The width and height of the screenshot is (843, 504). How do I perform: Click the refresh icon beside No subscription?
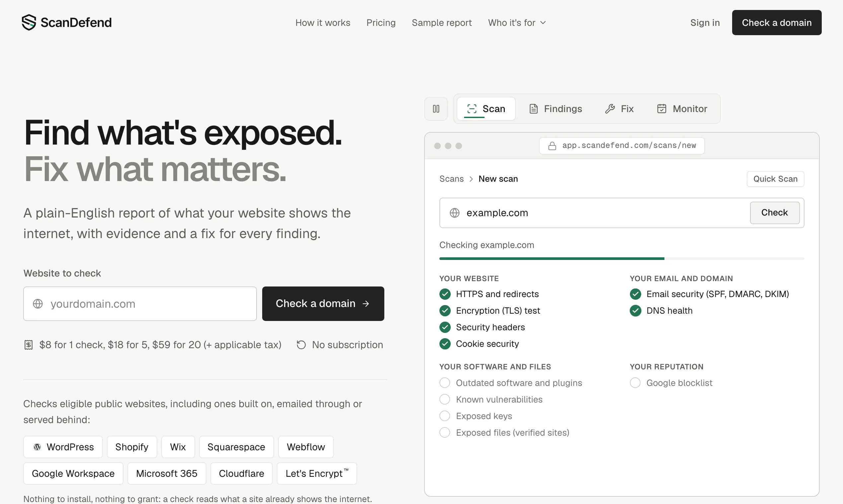pos(301,345)
